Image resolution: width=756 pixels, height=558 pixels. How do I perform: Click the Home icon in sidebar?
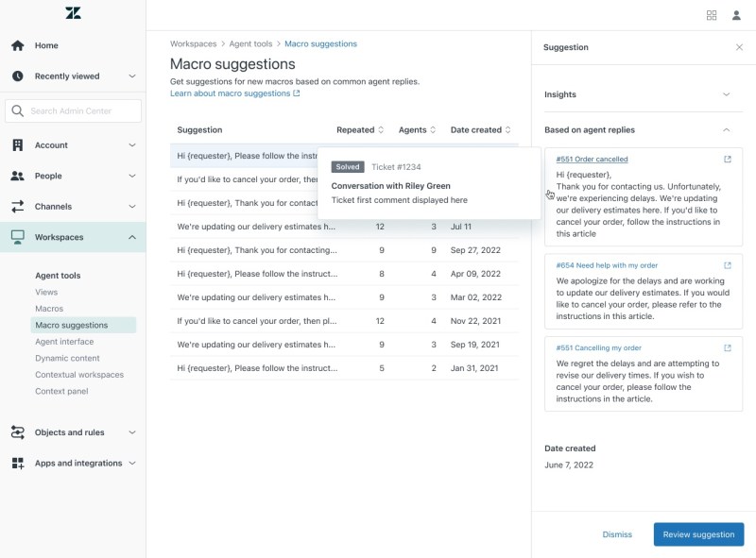(18, 45)
